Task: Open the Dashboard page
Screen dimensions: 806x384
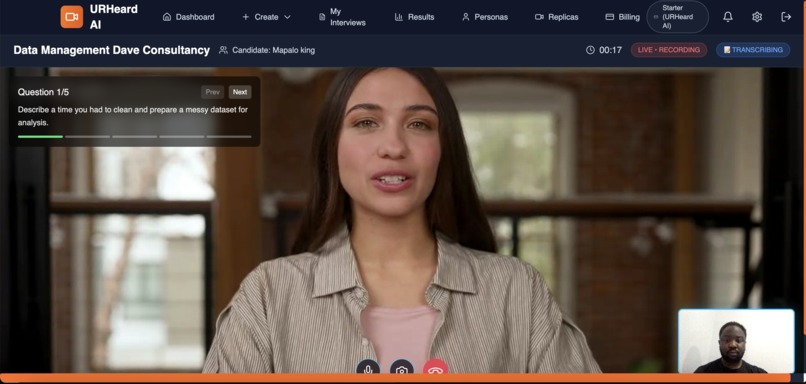Action: click(x=189, y=17)
